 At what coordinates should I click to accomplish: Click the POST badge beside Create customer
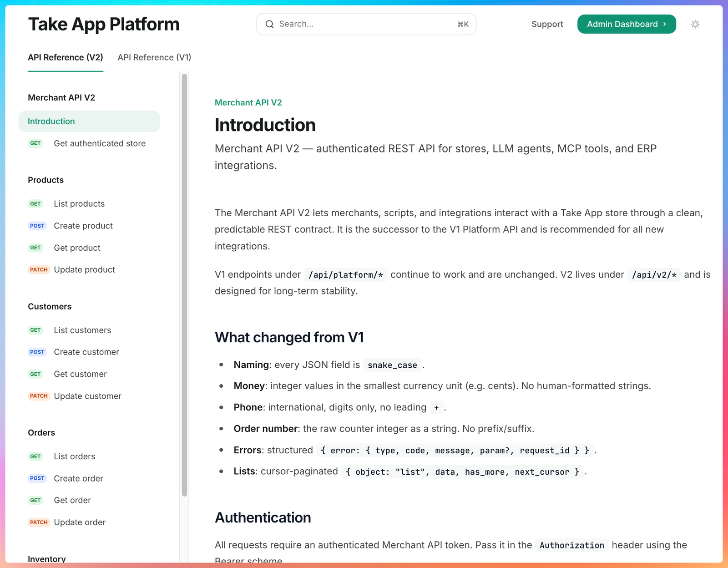point(37,352)
